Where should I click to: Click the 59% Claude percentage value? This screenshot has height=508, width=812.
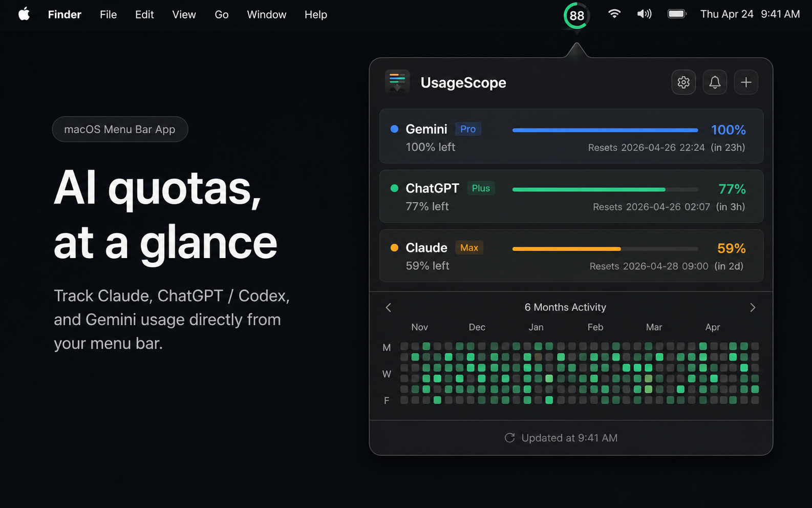pos(732,249)
